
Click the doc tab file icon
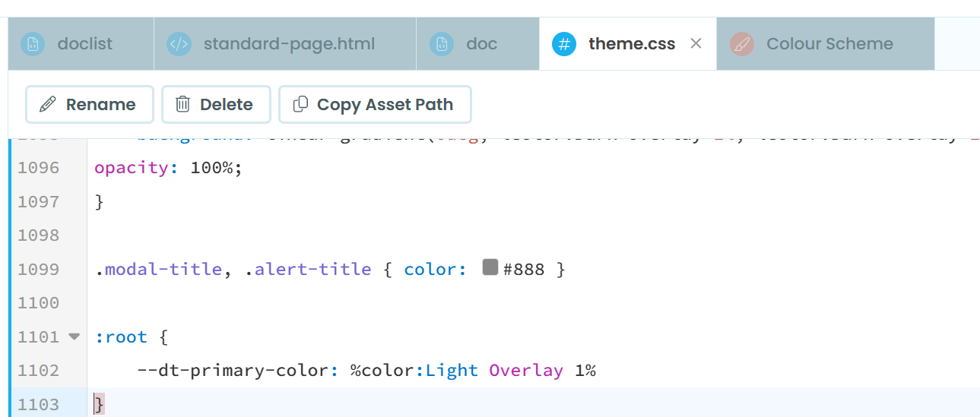click(442, 44)
